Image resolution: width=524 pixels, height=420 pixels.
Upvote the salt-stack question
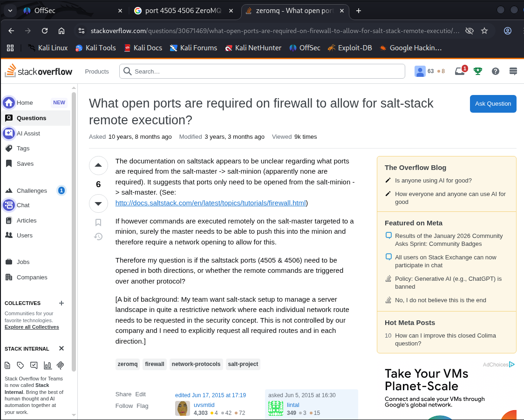coord(98,165)
